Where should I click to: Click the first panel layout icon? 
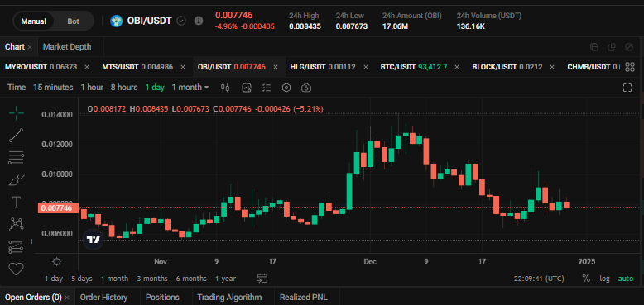594,47
